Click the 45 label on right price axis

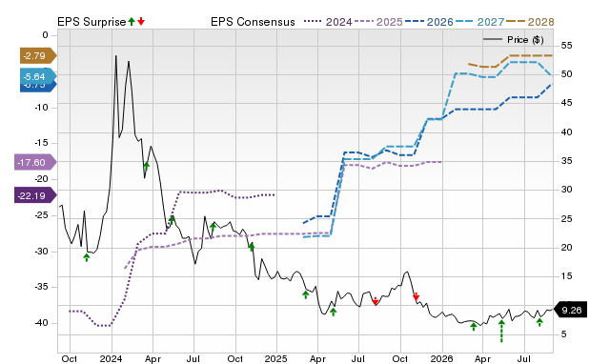(566, 103)
